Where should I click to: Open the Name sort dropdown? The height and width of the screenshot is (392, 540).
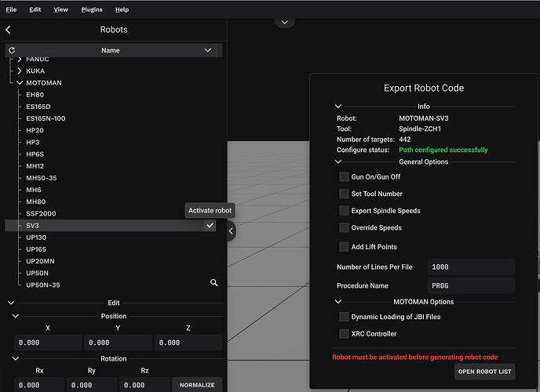coord(208,50)
